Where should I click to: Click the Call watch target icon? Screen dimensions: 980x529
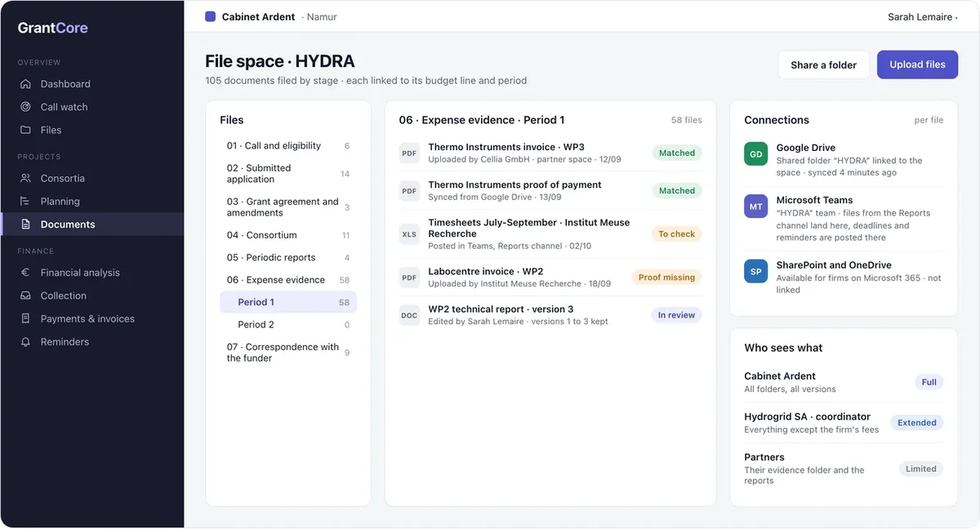pos(25,107)
